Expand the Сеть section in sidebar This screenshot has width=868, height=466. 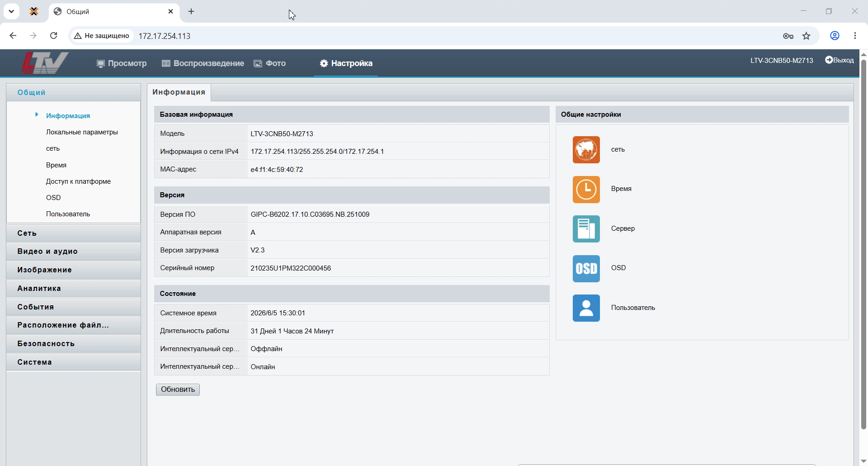(73, 233)
